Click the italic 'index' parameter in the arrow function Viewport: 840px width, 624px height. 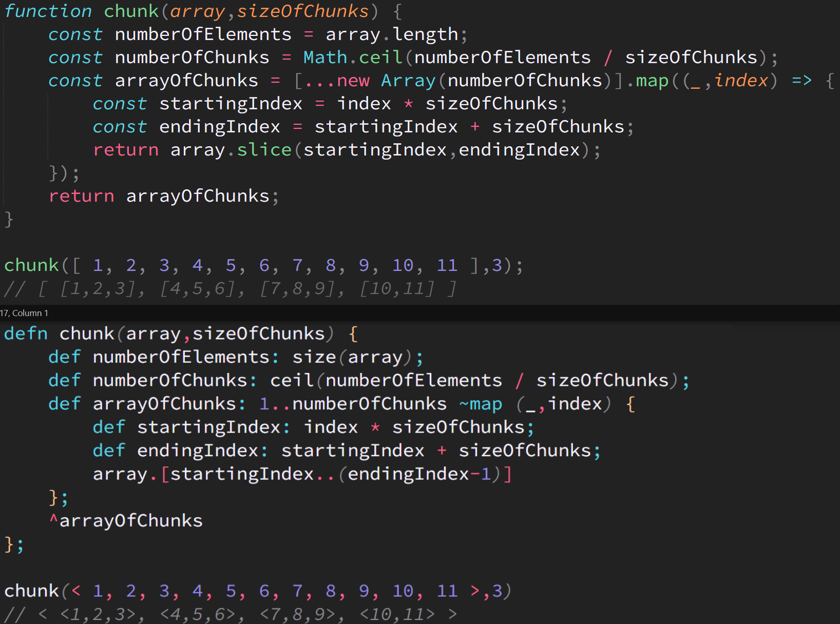[x=741, y=81]
